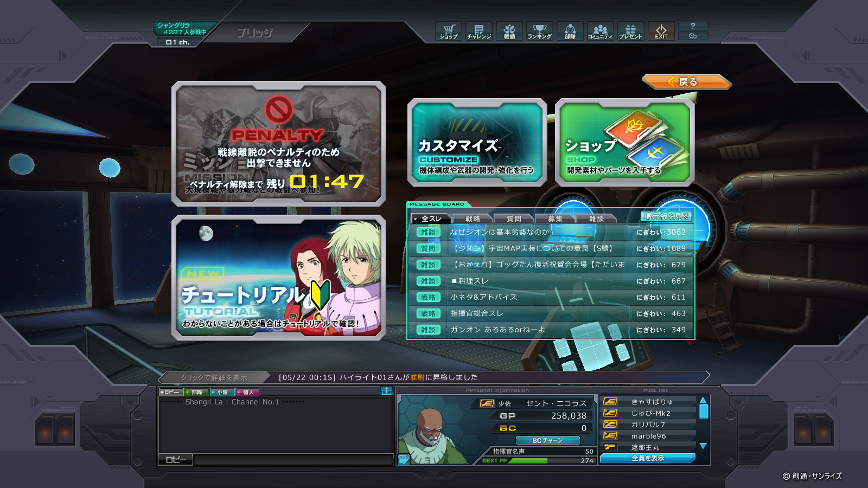Image resolution: width=868 pixels, height=488 pixels.
Task: Click rank icon beside きゃすばりゅ
Action: click(x=610, y=402)
